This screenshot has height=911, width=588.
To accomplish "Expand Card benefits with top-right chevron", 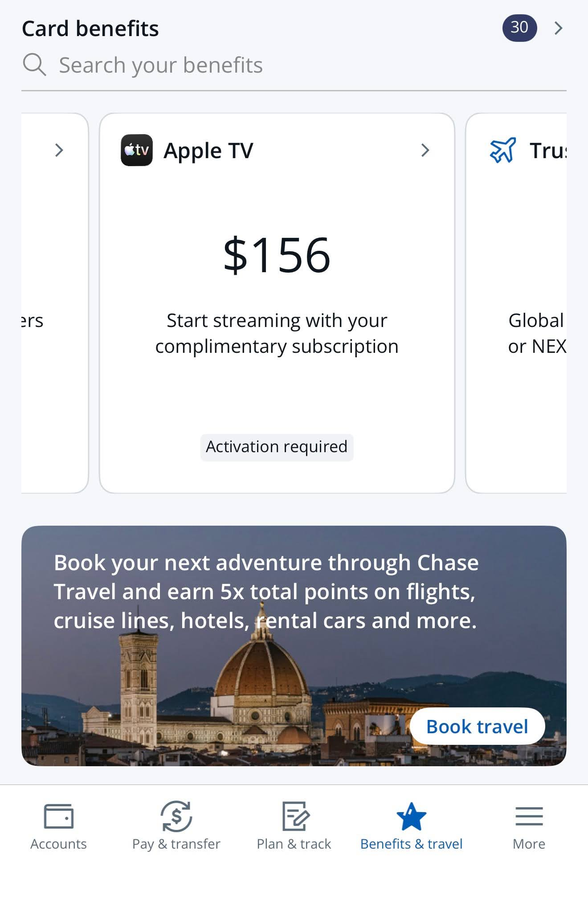I will [x=558, y=28].
